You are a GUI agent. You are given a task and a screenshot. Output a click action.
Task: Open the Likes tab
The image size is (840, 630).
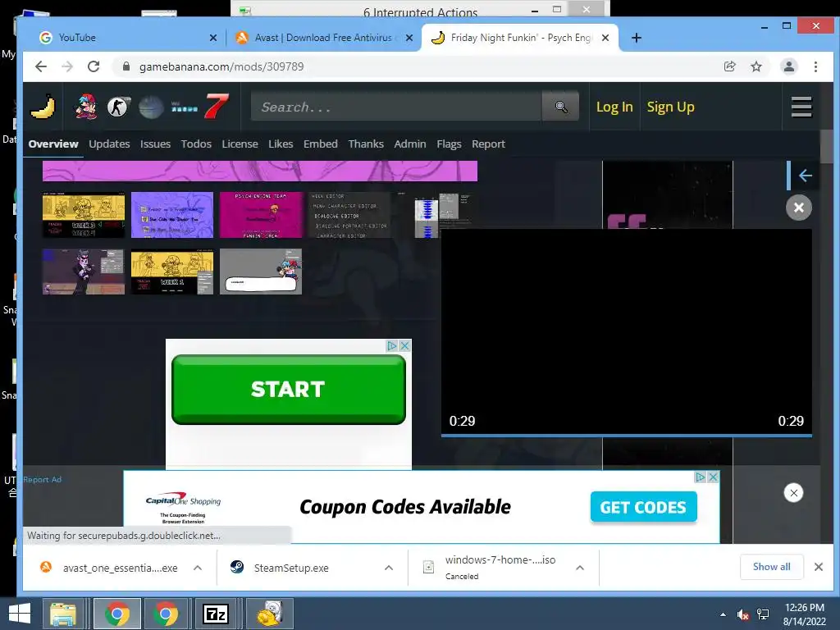[281, 144]
